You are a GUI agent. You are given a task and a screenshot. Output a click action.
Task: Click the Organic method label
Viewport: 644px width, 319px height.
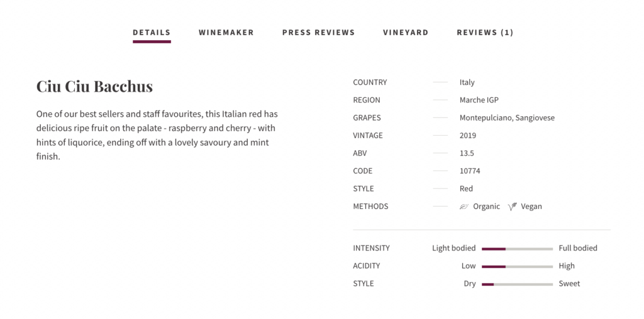(x=487, y=207)
